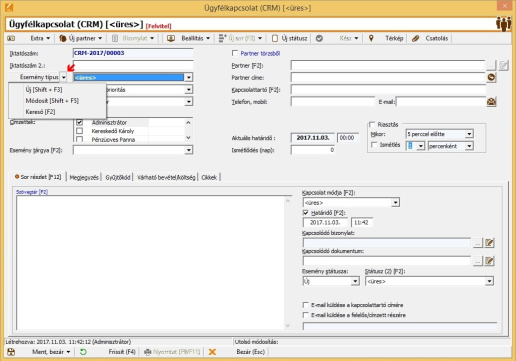The image size is (516, 361).
Task: Click the edit icon for Kapcsolódó bizonylat
Action: point(489,243)
